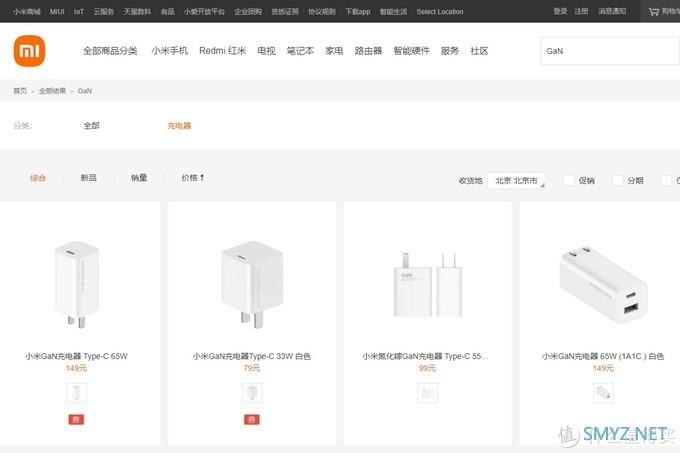The width and height of the screenshot is (680, 453).
Task: Open product image of GaN Type-C 65W charger
Action: 76,285
